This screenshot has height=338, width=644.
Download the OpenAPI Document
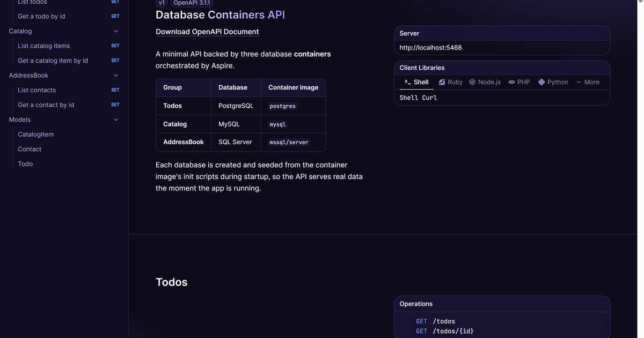207,32
